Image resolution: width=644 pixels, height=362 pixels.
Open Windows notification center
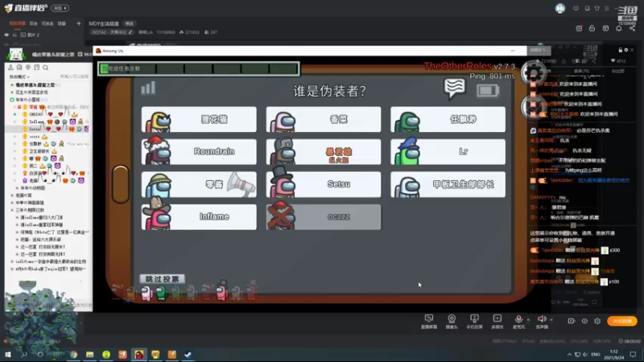pyautogui.click(x=633, y=354)
